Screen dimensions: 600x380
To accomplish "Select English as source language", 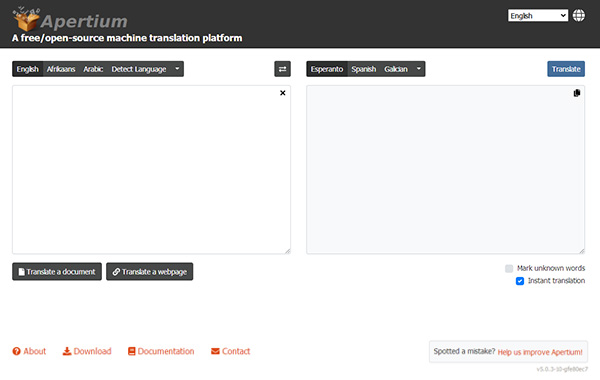I will click(28, 69).
